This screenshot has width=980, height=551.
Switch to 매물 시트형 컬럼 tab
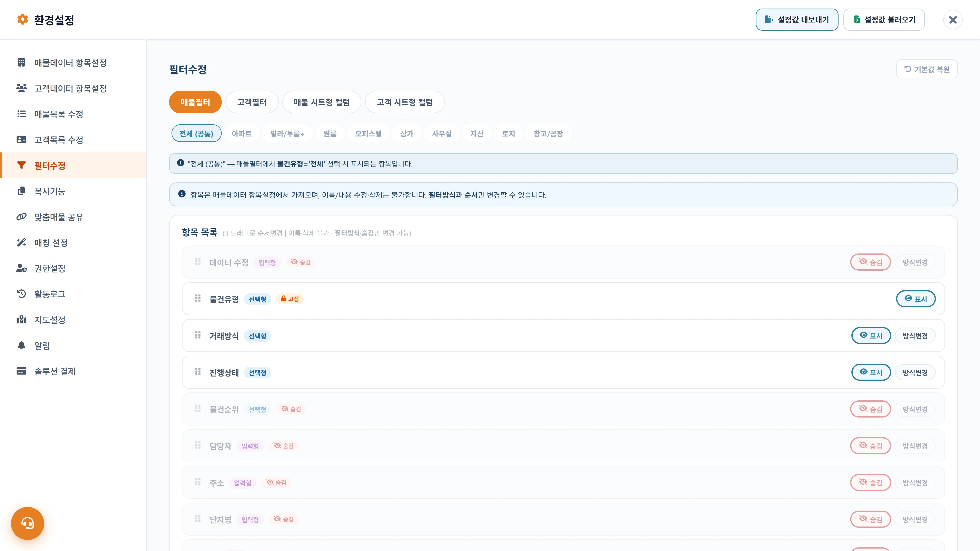coord(322,102)
